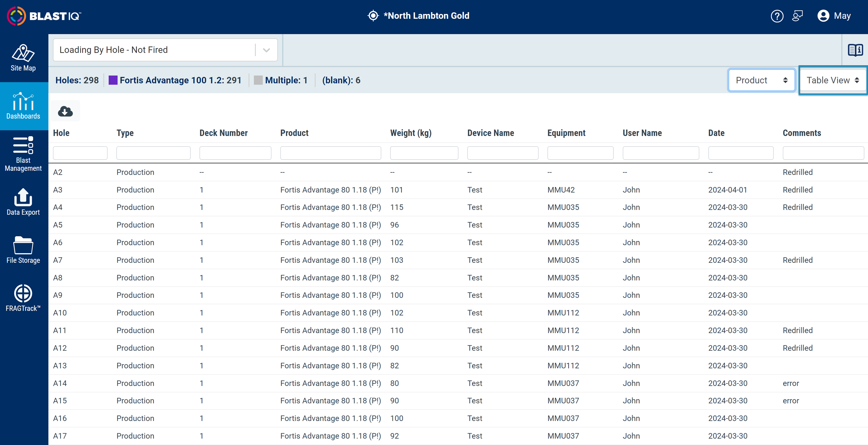
Task: Focus the Date filter field
Action: point(741,153)
